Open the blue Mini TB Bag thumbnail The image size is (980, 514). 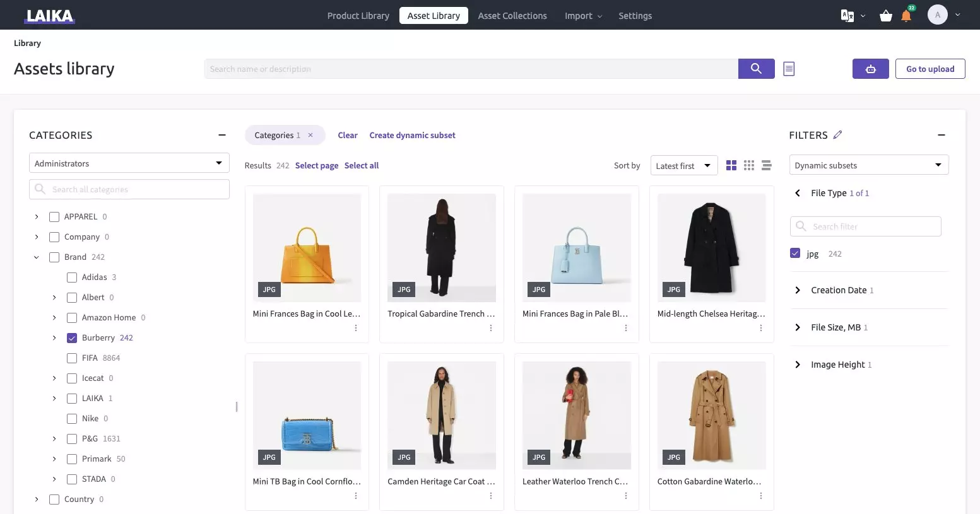(x=307, y=416)
